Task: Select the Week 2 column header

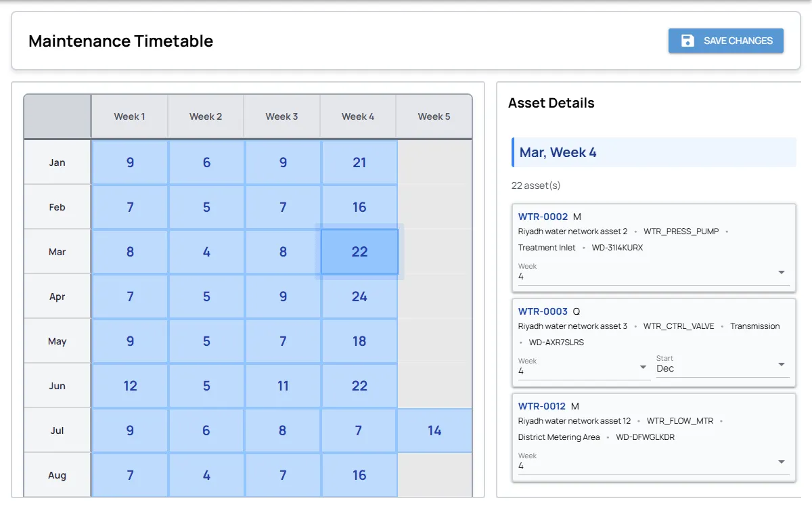Action: pos(206,116)
